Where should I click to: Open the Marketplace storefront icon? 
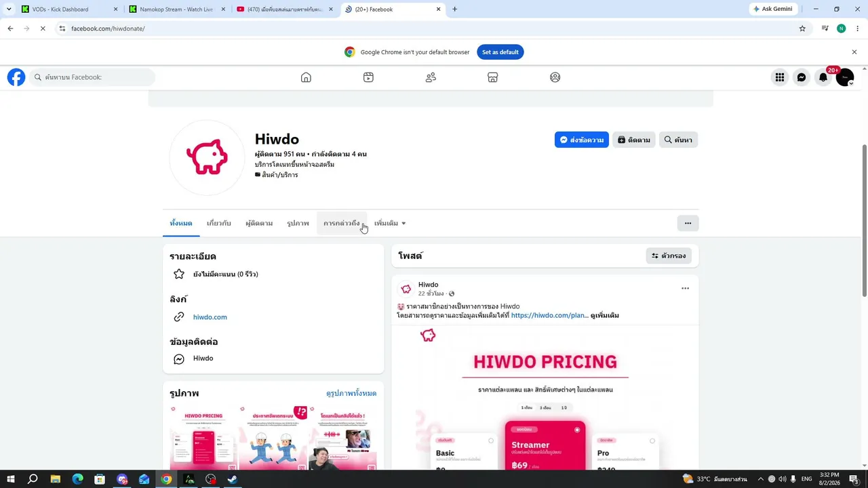[x=493, y=77]
